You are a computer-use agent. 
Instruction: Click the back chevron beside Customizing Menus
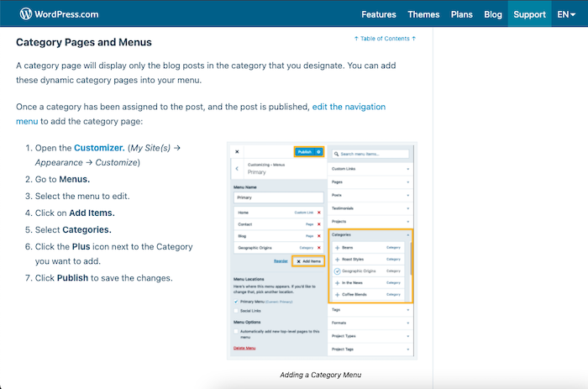click(x=237, y=168)
